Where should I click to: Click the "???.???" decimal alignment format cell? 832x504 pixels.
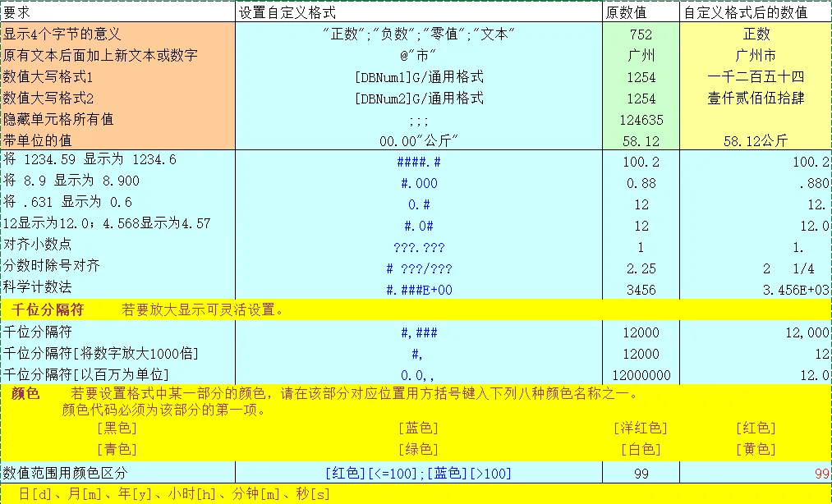(419, 247)
